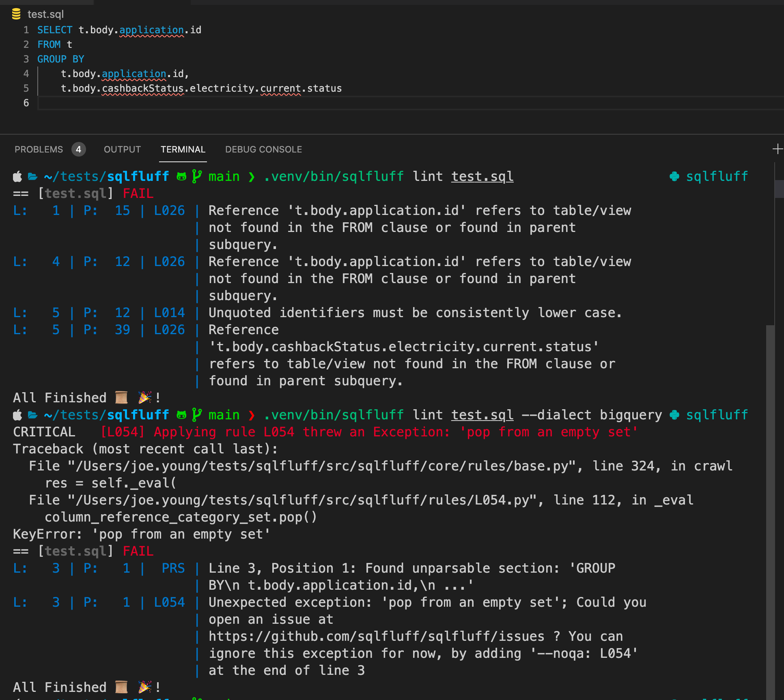Click the squiggly-underlined 'cashbackStatus' word
The image size is (784, 700).
point(142,88)
